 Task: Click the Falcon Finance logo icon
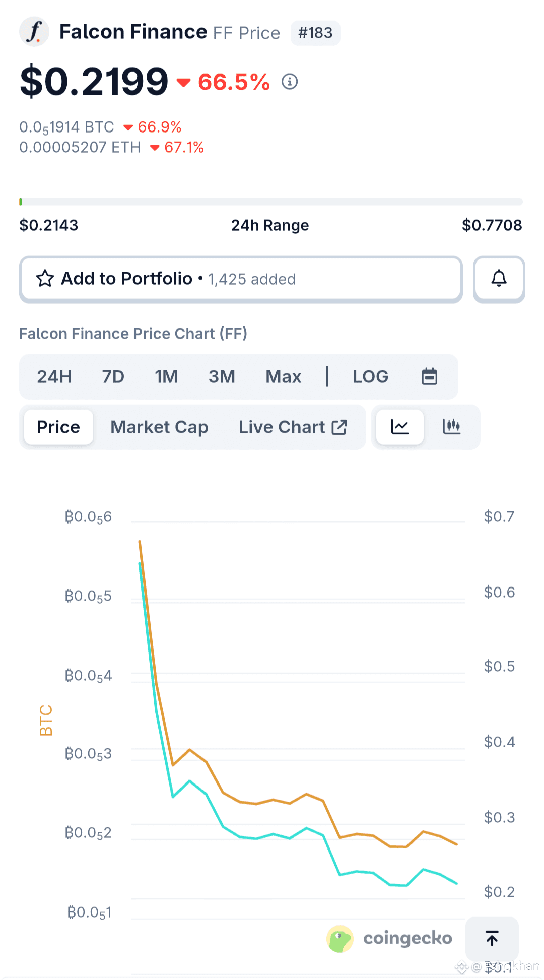34,32
